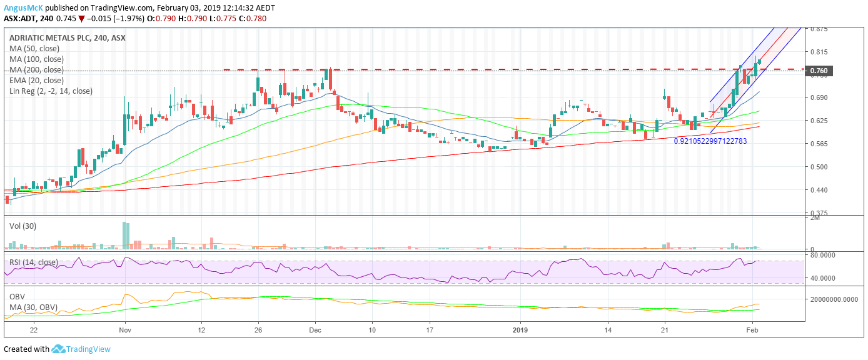The height and width of the screenshot is (360, 868).
Task: Click the 0.500 price axis label
Action: click(819, 167)
